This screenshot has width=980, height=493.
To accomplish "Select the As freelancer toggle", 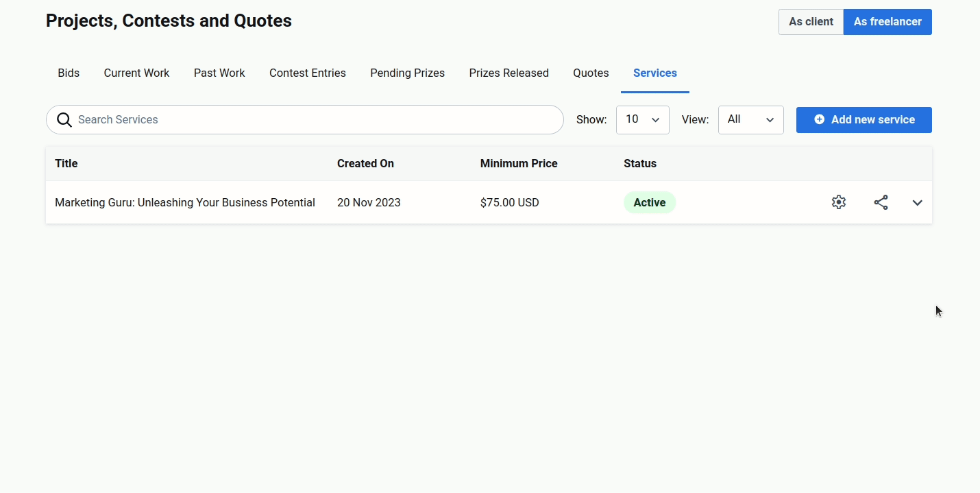I will point(887,22).
